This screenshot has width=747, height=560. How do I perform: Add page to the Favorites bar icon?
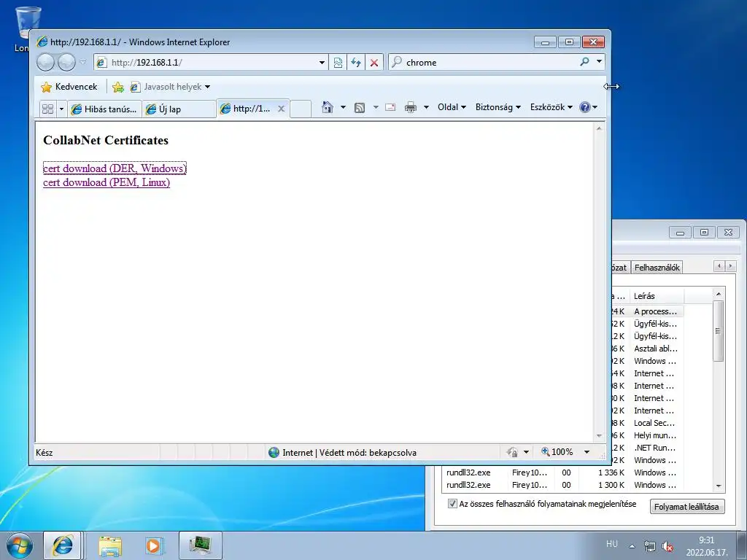118,87
